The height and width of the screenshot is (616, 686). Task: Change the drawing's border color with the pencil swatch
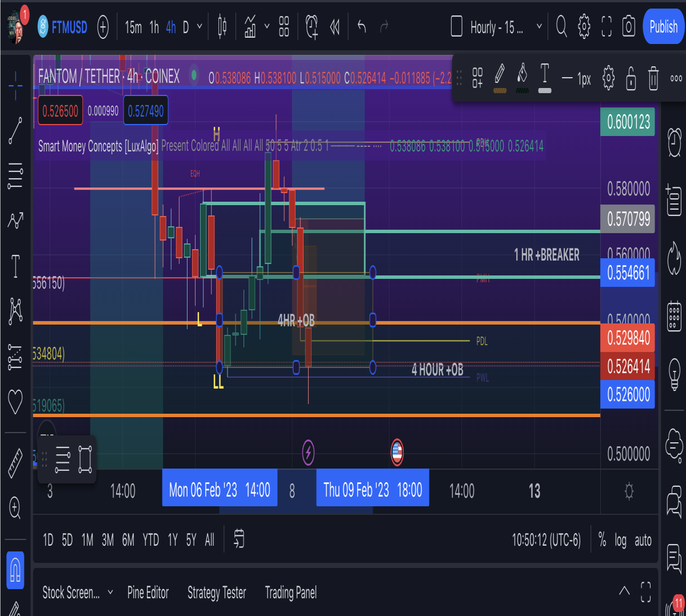pyautogui.click(x=500, y=78)
